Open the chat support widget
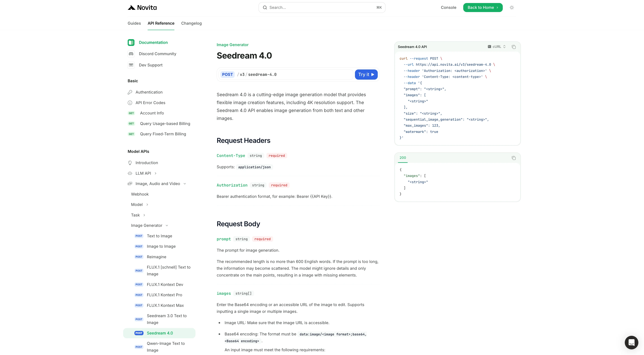Viewport: 644px width, 355px height. (x=631, y=343)
